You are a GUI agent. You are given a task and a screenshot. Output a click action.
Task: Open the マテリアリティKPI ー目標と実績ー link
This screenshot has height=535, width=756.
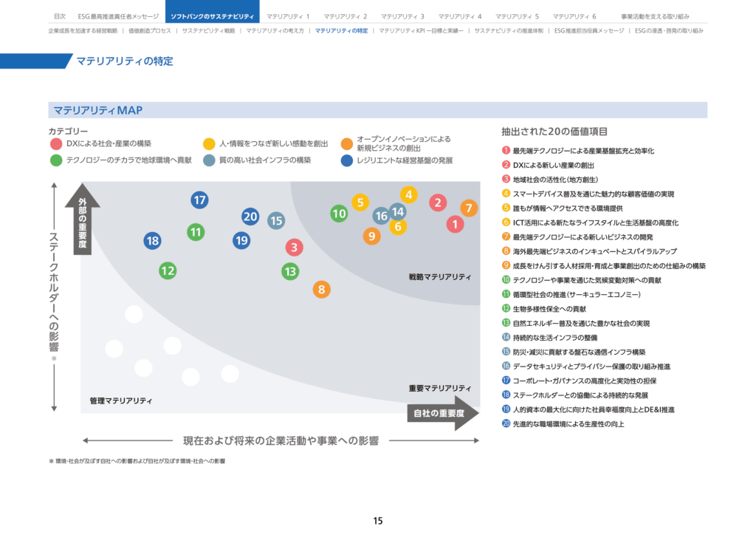tap(421, 31)
